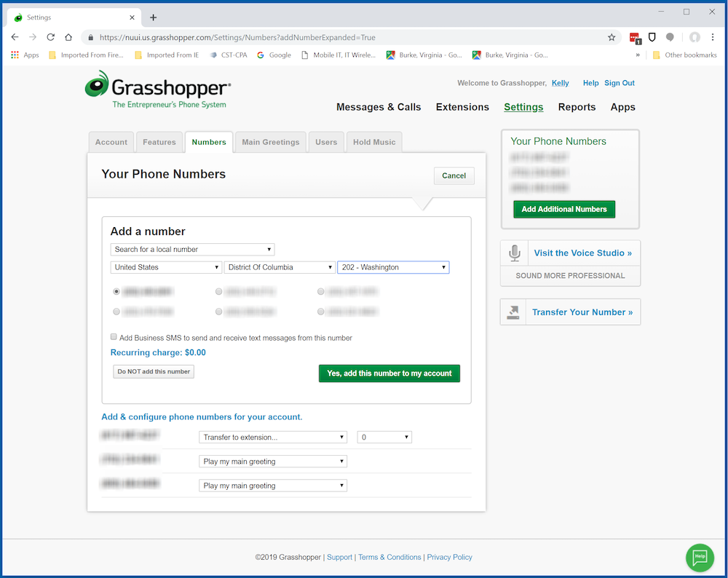Open the Google bookmark
The height and width of the screenshot is (578, 728).
tap(274, 55)
